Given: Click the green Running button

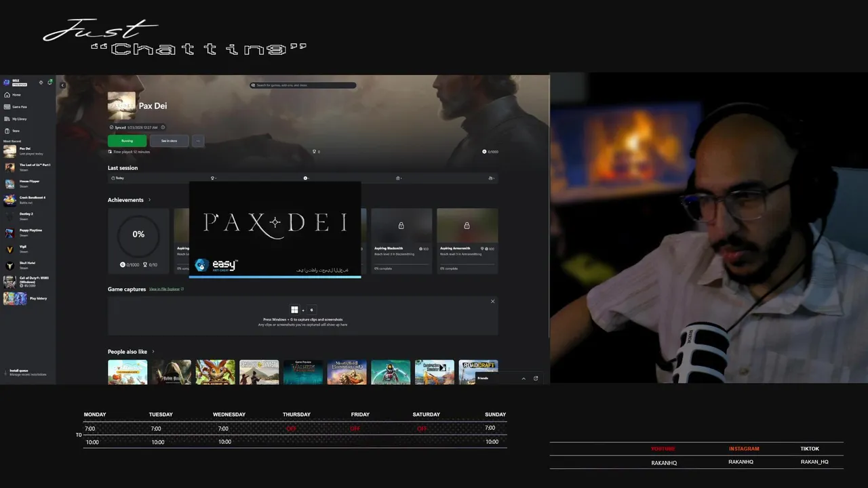Looking at the screenshot, I should pos(127,141).
